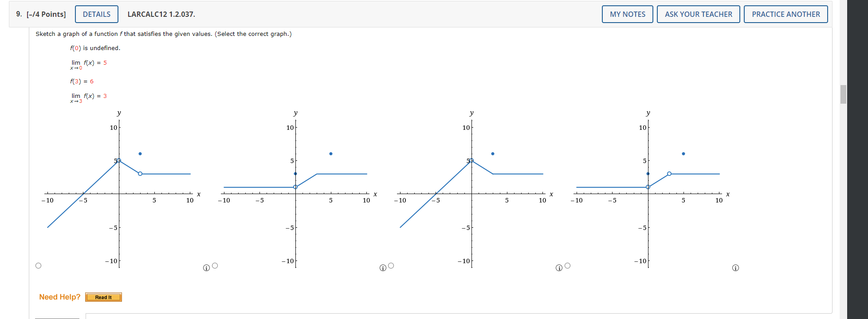Select the radio button for the first graph

[x=39, y=265]
